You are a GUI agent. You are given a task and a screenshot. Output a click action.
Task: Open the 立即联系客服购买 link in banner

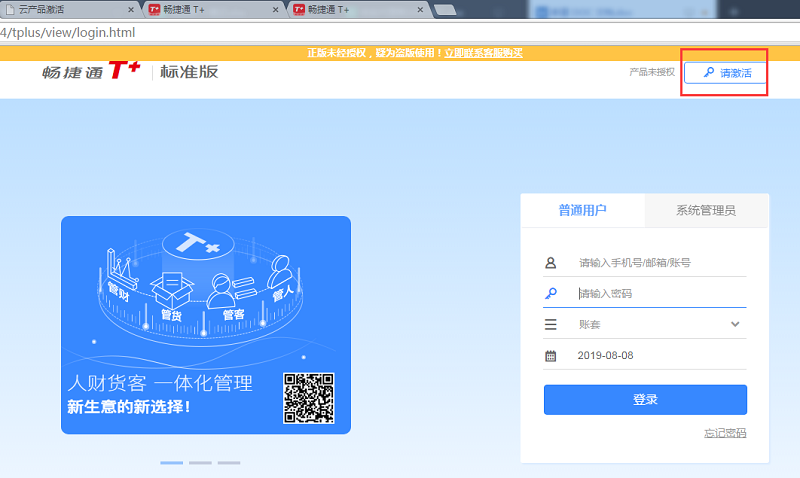pyautogui.click(x=483, y=53)
